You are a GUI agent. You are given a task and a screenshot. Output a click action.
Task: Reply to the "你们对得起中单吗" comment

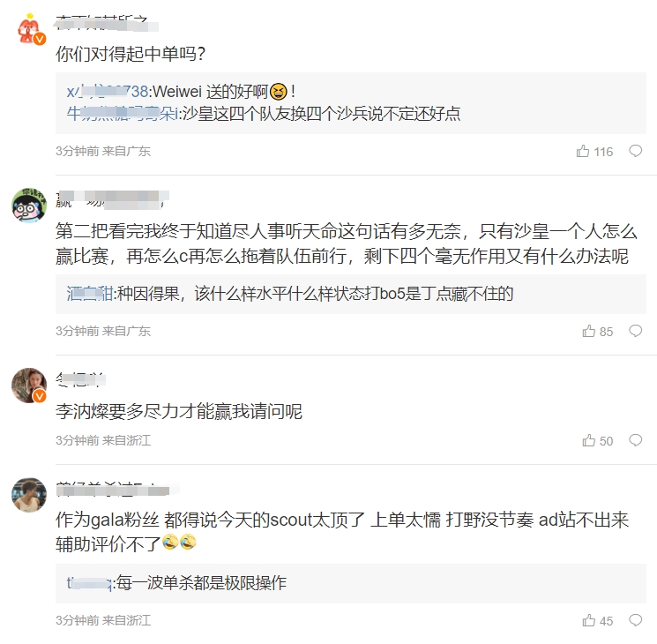coord(635,152)
